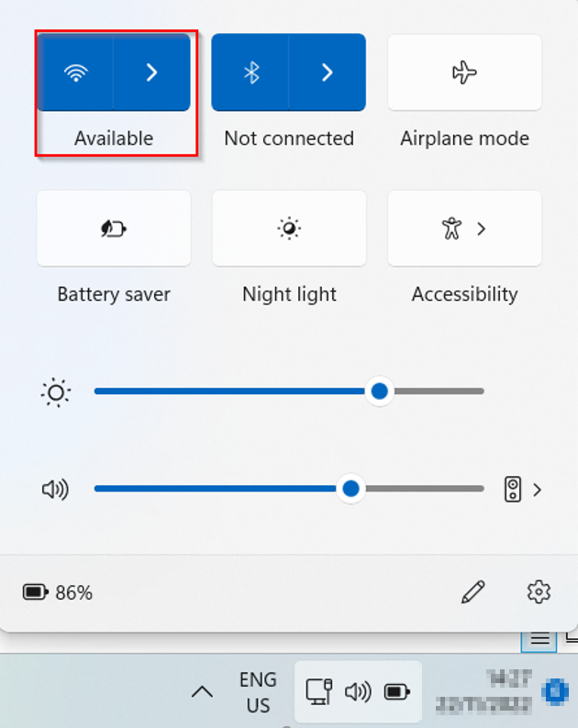Turn on Battery saver
Screen dimensions: 578x728
coord(114,229)
